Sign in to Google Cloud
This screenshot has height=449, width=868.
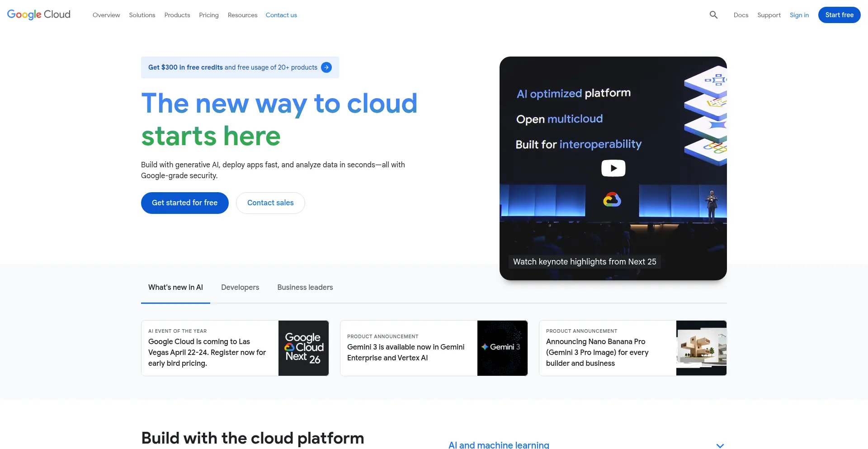(799, 15)
